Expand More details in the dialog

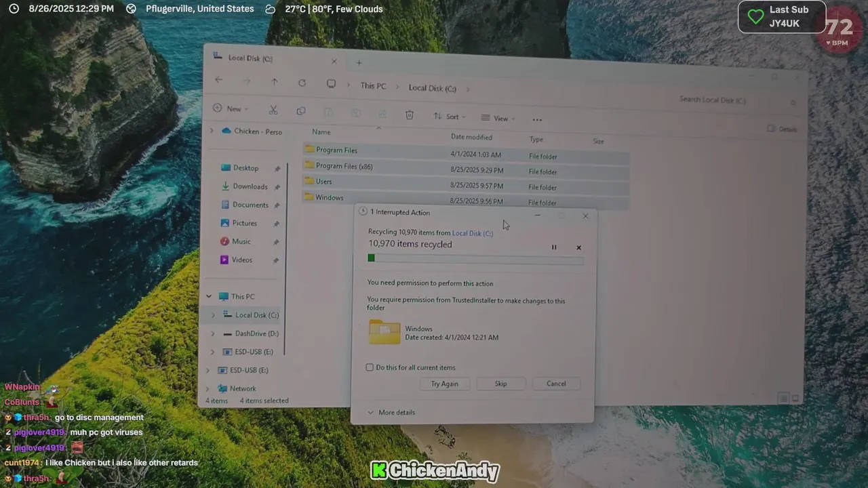(391, 412)
